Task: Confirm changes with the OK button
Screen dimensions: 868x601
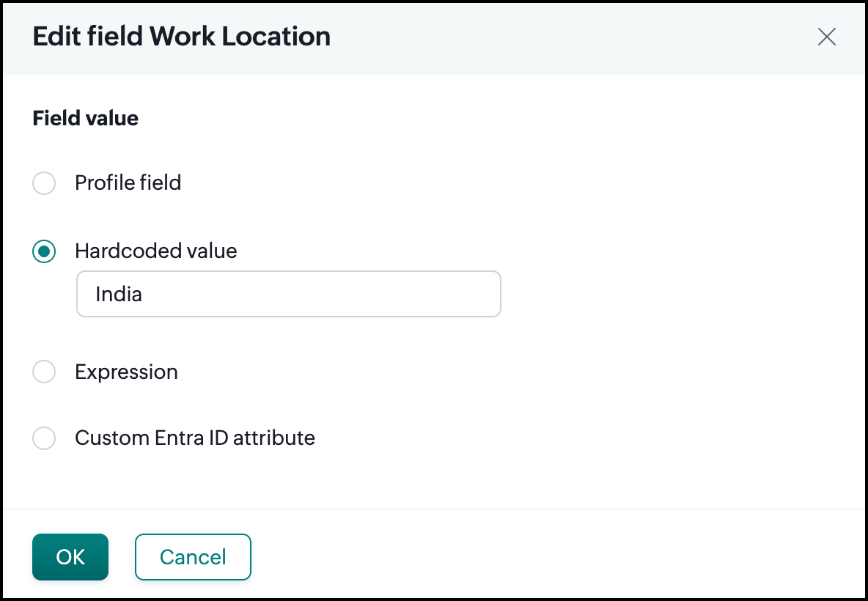Action: pos(70,557)
